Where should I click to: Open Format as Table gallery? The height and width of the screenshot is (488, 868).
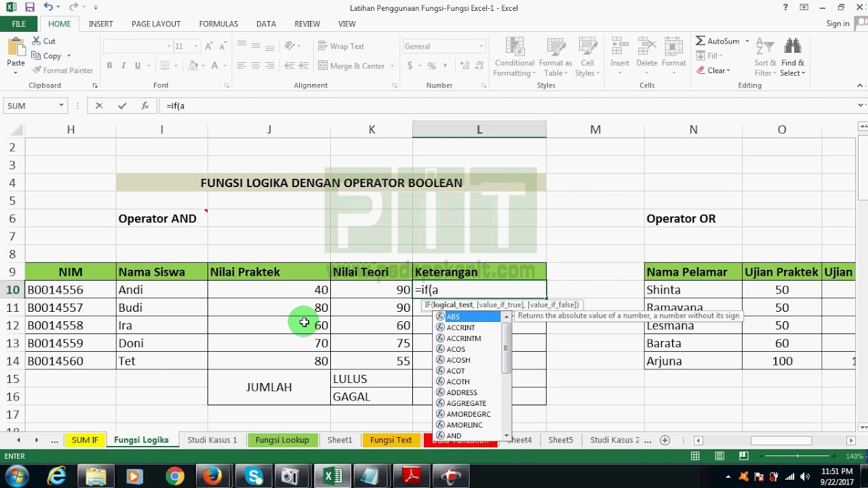pyautogui.click(x=555, y=57)
